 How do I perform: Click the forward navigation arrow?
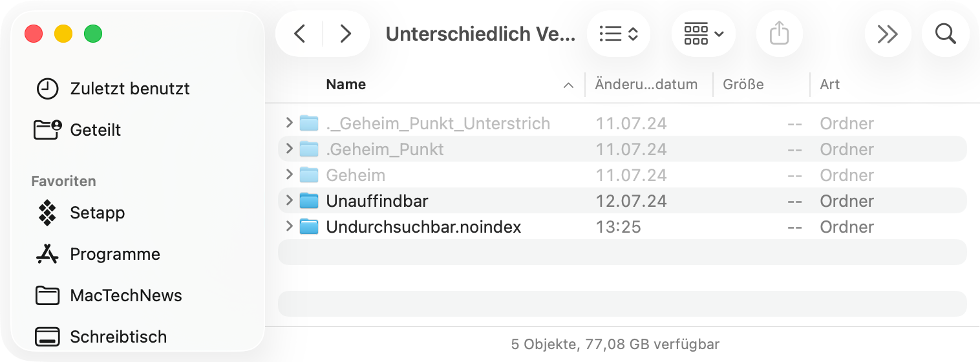click(x=346, y=34)
